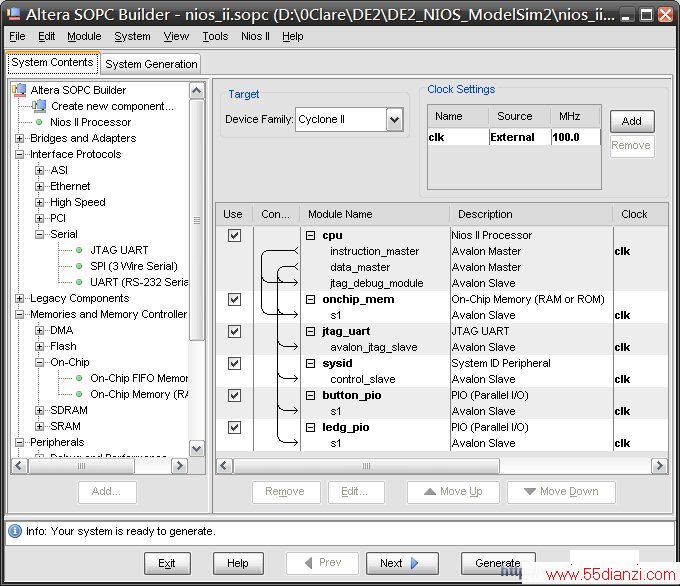680x586 pixels.
Task: Select the data_master row
Action: tap(360, 267)
